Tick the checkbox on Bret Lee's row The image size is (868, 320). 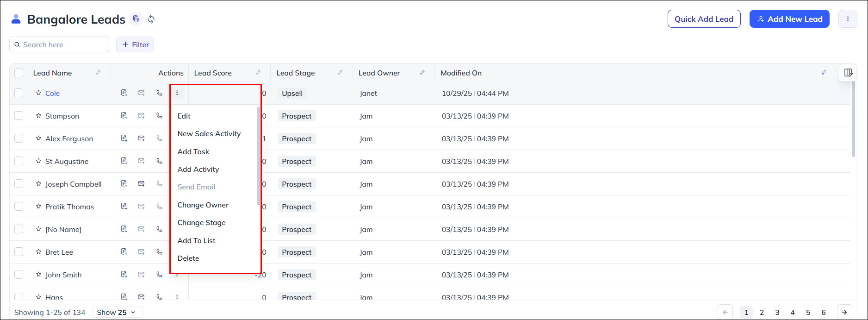(19, 251)
